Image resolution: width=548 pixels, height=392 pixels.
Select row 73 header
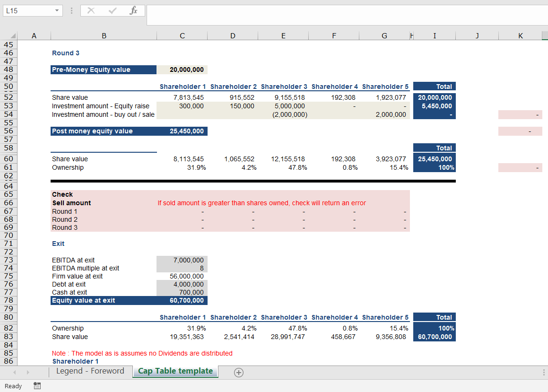pos(9,260)
